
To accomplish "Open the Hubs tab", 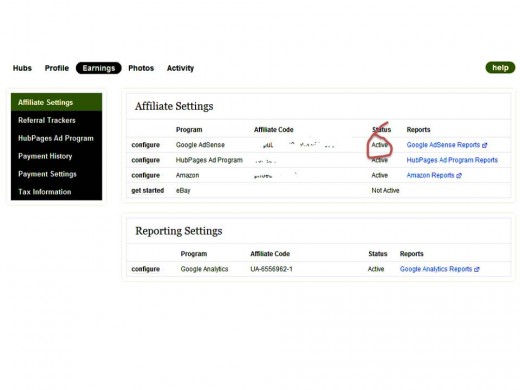I will click(x=22, y=68).
